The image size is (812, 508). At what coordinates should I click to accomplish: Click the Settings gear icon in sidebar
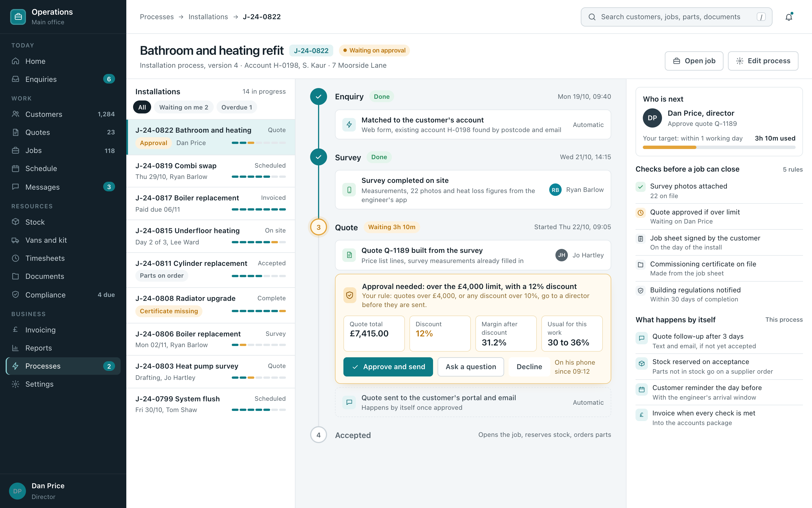[16, 384]
